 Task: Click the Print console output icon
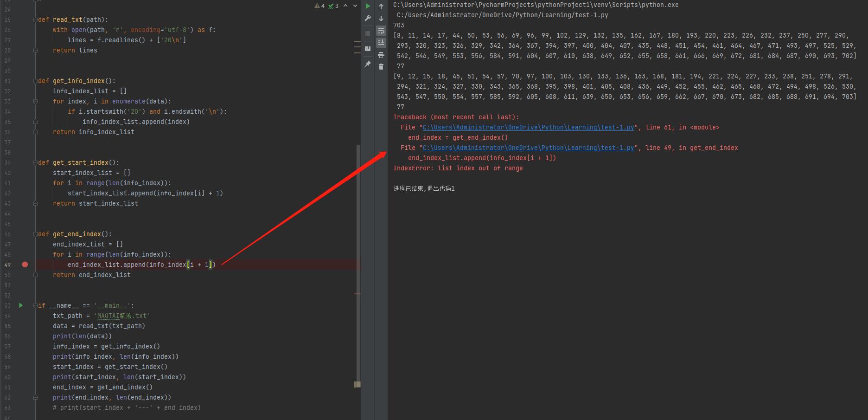pyautogui.click(x=381, y=55)
